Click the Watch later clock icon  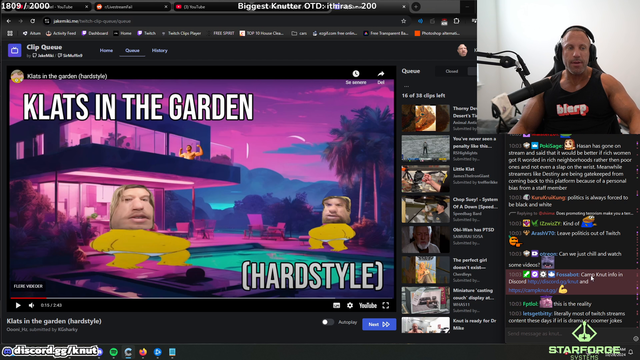tap(356, 74)
